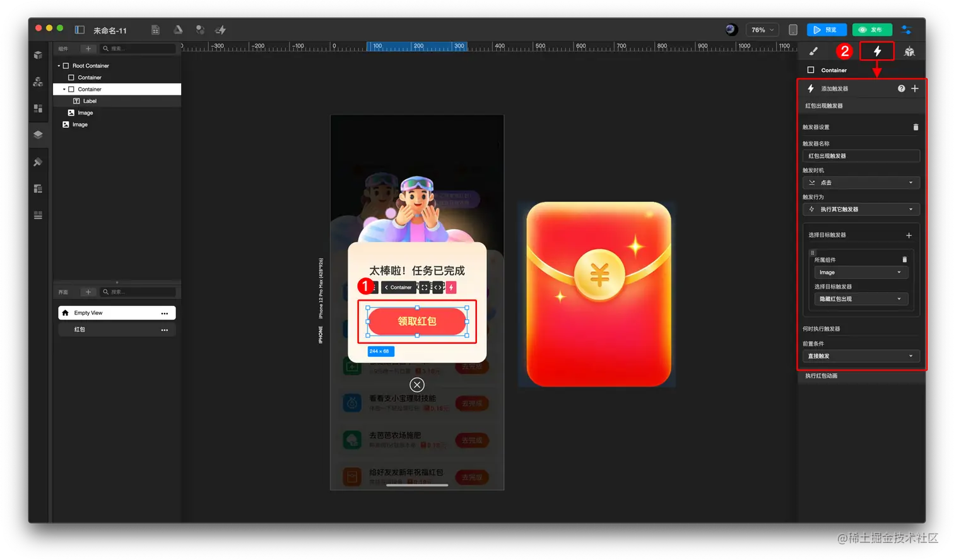Screen dimensions: 954x560
Task: Select the red envelope image on canvas
Action: 599,294
